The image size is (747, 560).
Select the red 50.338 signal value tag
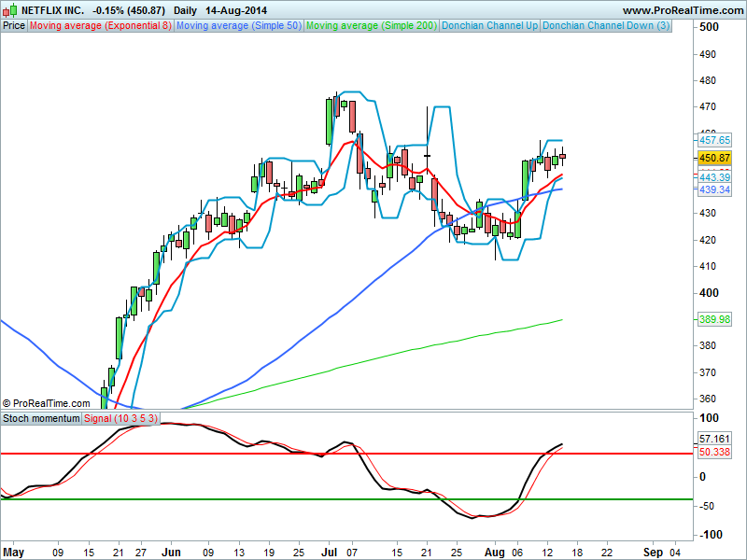point(714,452)
